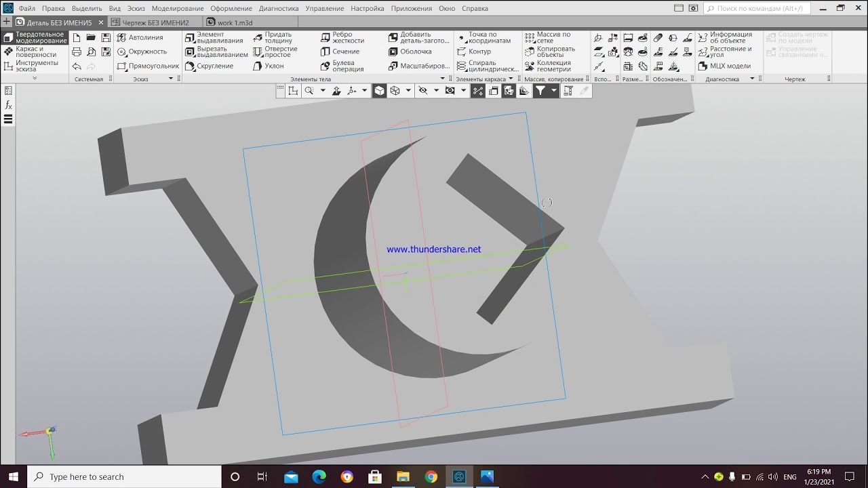The width and height of the screenshot is (868, 488).
Task: Save the document with the floppy icon
Action: pyautogui.click(x=106, y=38)
